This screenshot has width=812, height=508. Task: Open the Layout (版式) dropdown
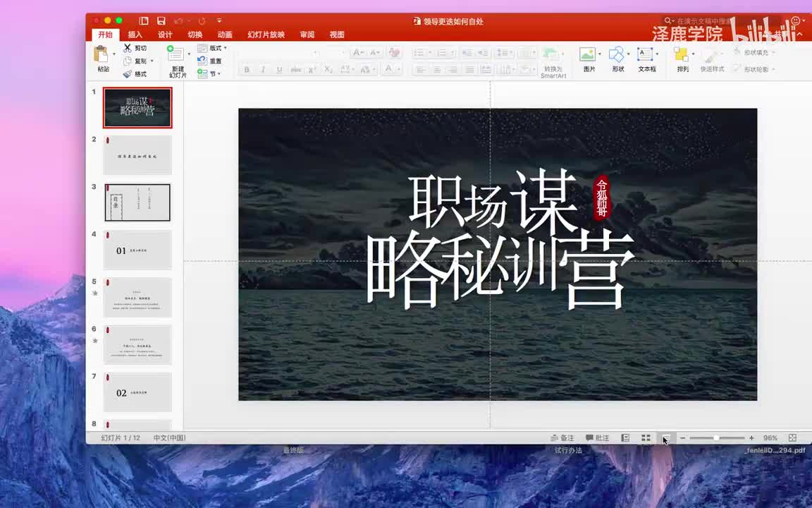(x=211, y=48)
